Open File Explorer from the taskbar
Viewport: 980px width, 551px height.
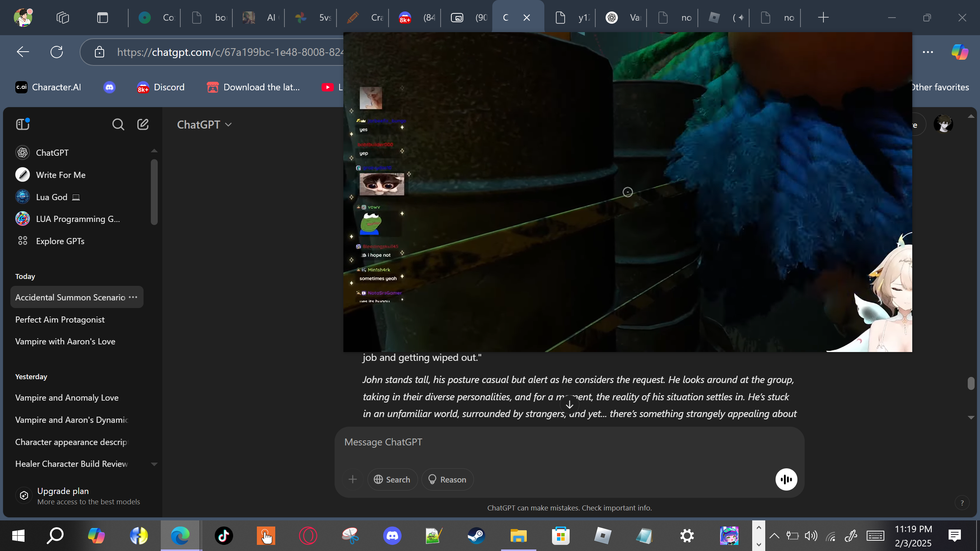(518, 536)
